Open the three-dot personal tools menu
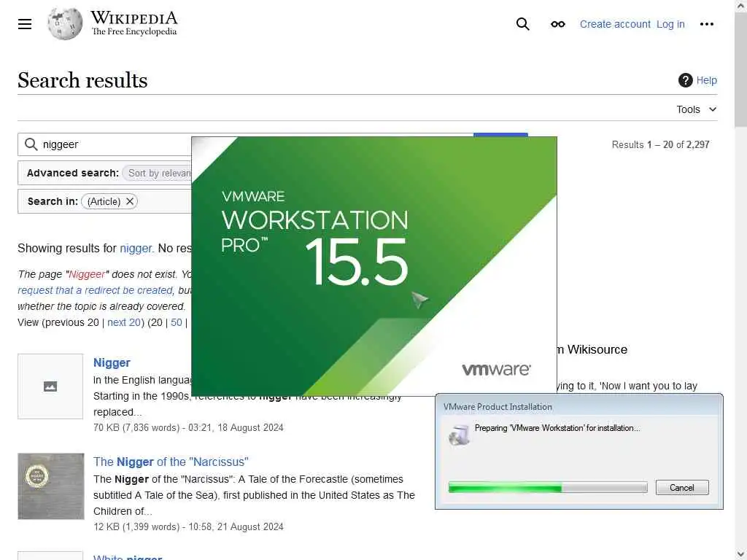 click(706, 24)
